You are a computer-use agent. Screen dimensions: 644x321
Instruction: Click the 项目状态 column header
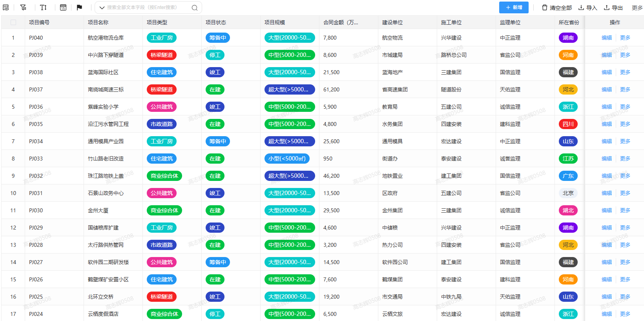pyautogui.click(x=216, y=22)
